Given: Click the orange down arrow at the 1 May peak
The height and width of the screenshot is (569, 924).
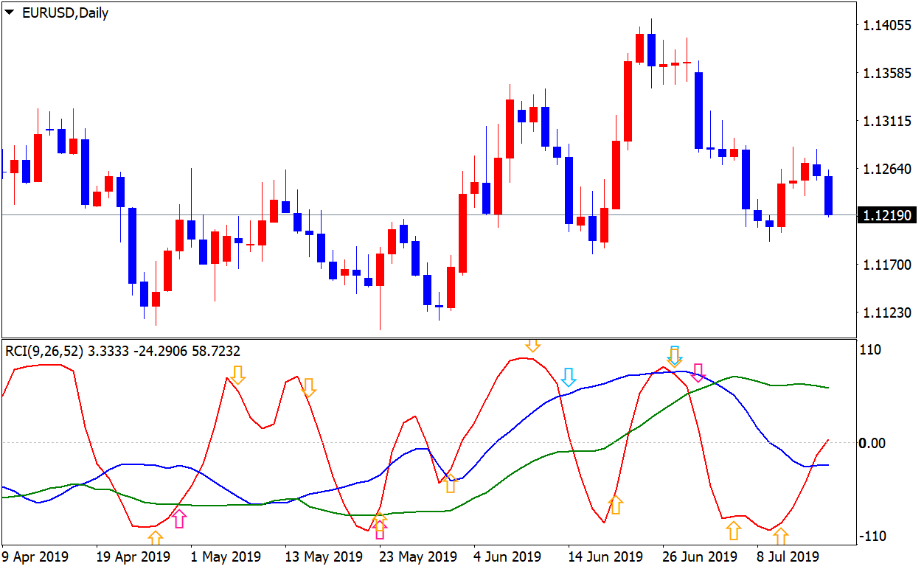Looking at the screenshot, I should click(237, 374).
